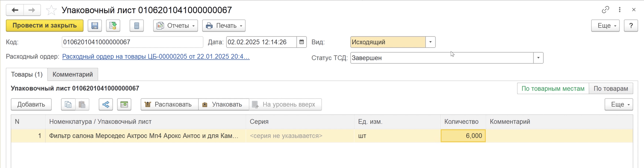Switch view to По товарным местам
The width and height of the screenshot is (644, 168).
tap(553, 89)
